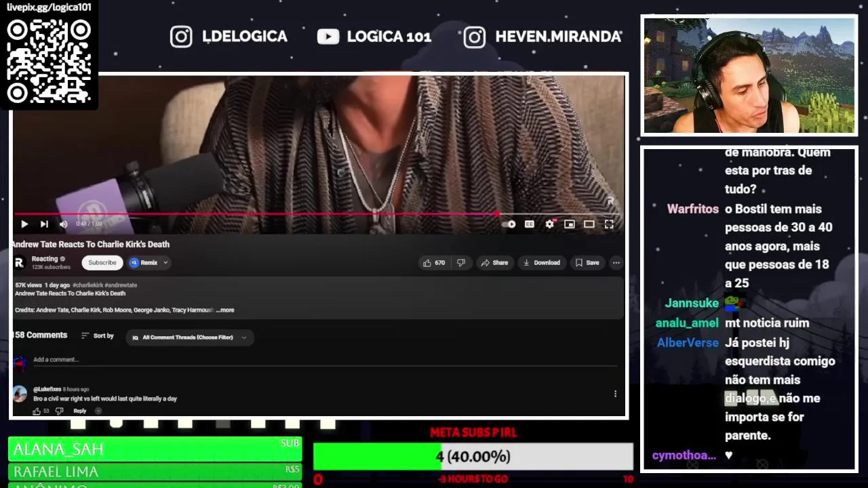Click Jannsuke username in chat

(x=692, y=303)
